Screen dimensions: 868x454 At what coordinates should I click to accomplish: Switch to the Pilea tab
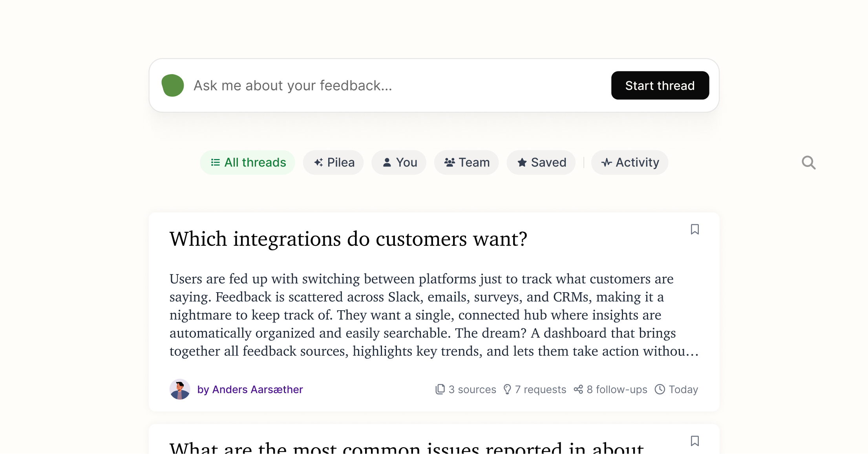pyautogui.click(x=333, y=162)
